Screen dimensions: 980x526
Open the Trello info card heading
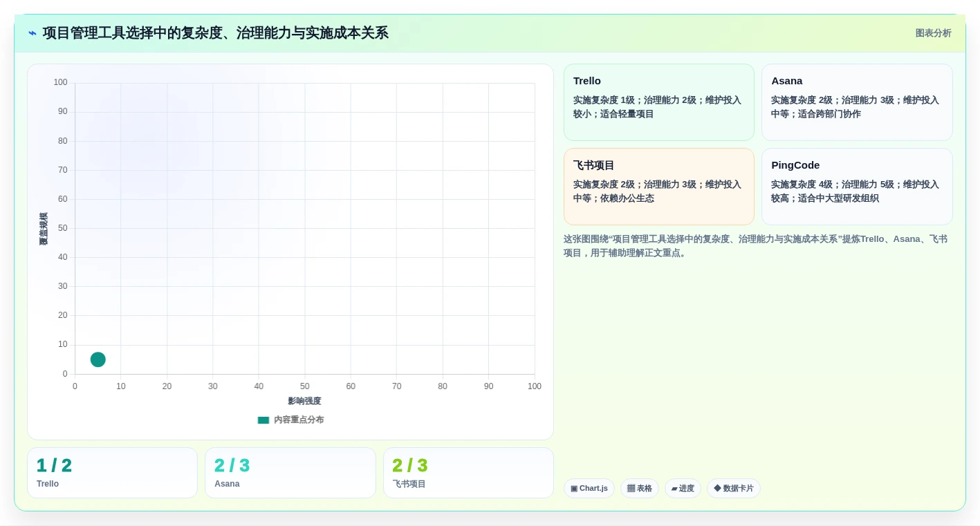click(587, 81)
